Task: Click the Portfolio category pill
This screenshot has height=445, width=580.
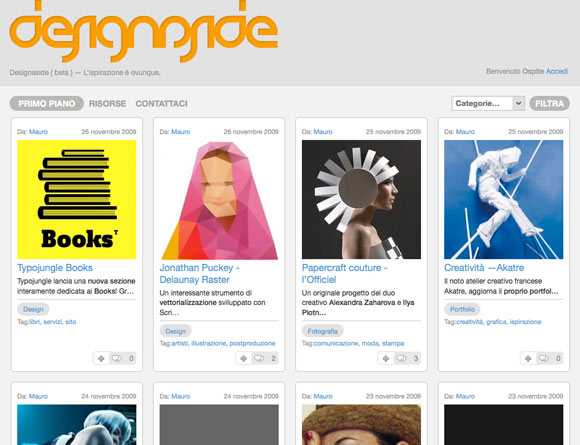Action: point(462,309)
